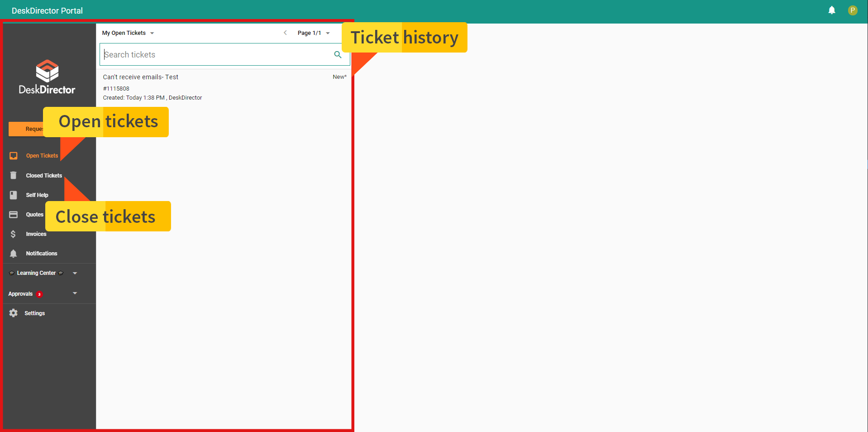Viewport: 868px width, 432px height.
Task: Click the DeskDirector logo
Action: coord(47,77)
